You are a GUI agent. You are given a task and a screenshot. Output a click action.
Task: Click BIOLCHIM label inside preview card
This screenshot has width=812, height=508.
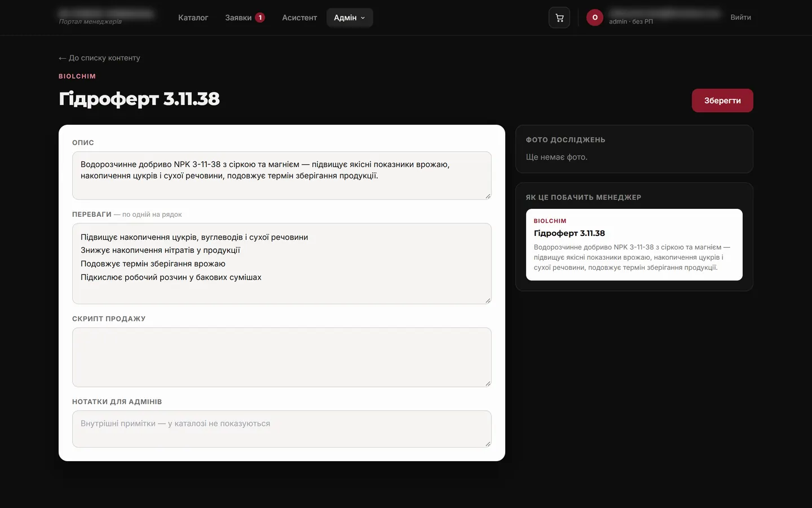coord(550,221)
